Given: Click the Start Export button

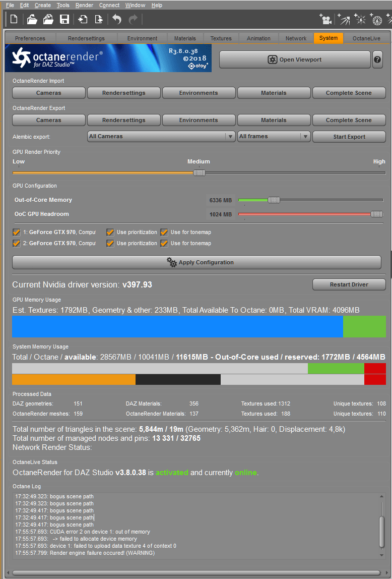Looking at the screenshot, I should 349,137.
